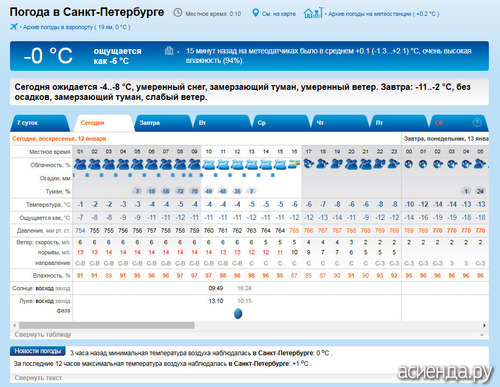Click the help question mark on tab bar
This screenshot has height=387, width=500.
477,123
